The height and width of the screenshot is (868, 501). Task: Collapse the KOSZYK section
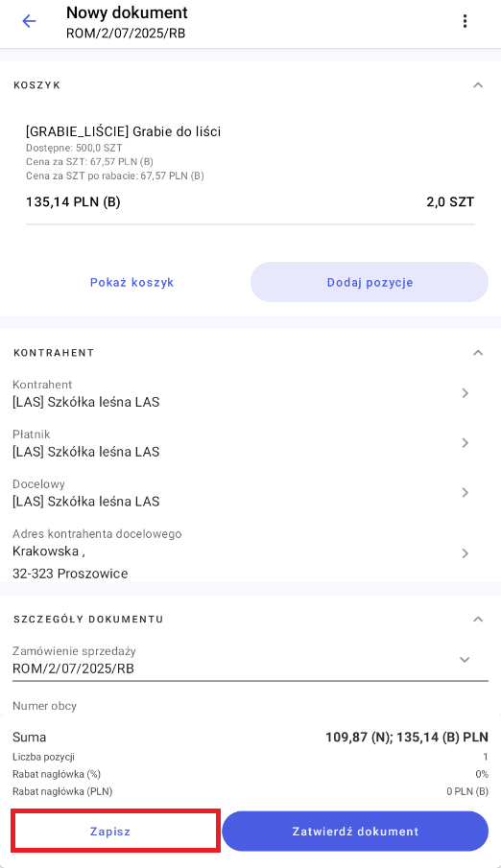(x=478, y=85)
